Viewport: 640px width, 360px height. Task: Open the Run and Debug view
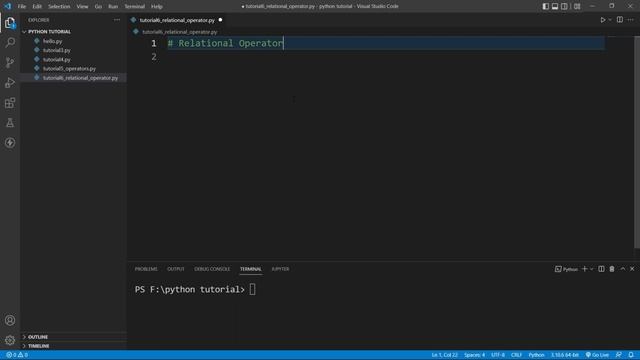click(10, 82)
